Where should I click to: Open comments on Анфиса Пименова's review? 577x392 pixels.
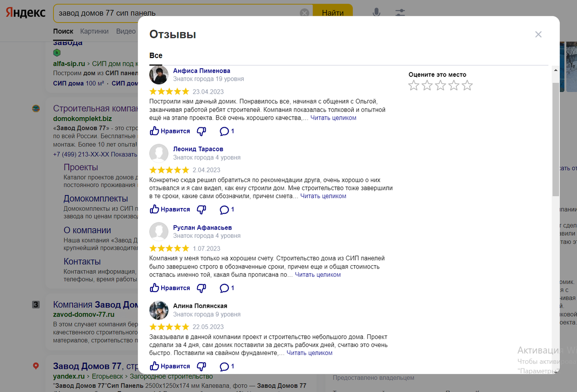coord(227,131)
